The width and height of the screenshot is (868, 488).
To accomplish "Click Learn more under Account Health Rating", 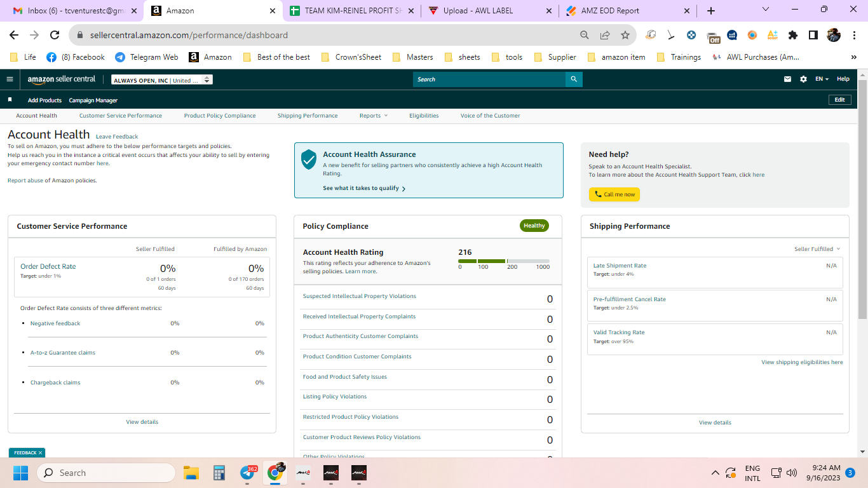I will (360, 271).
